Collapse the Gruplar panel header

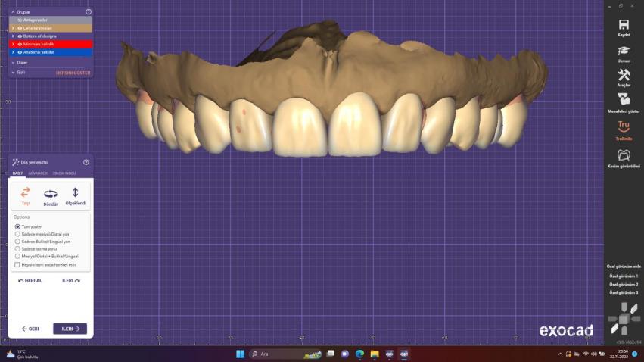coord(12,12)
